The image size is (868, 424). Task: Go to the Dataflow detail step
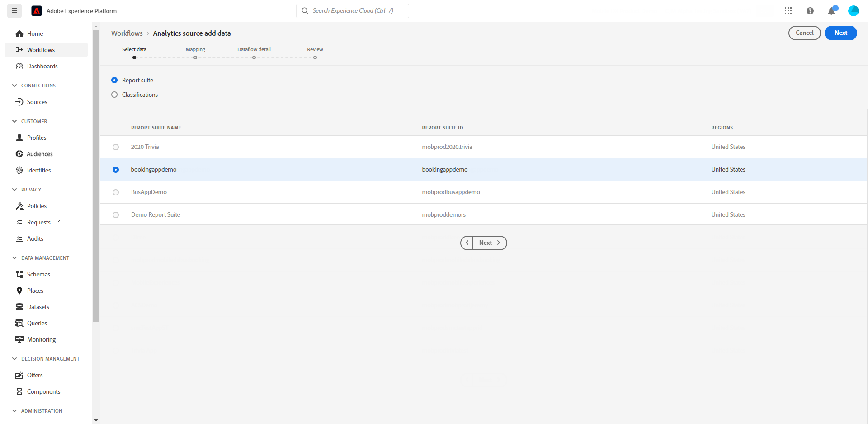(x=254, y=52)
